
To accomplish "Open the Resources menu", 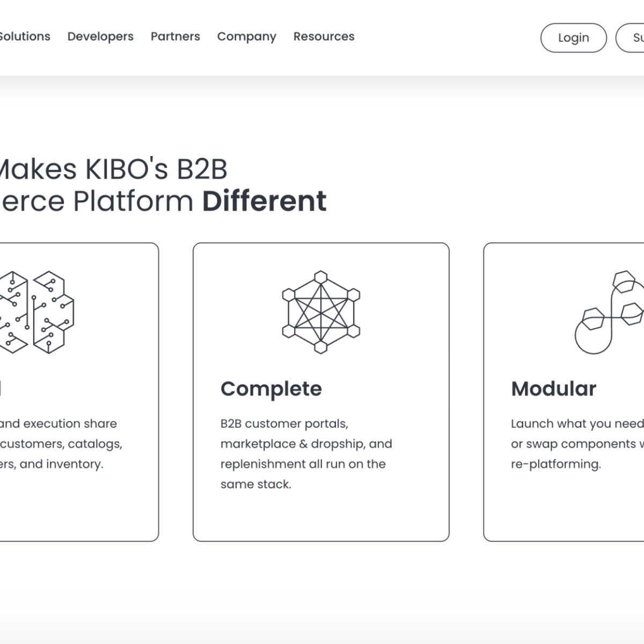I will pos(324,36).
